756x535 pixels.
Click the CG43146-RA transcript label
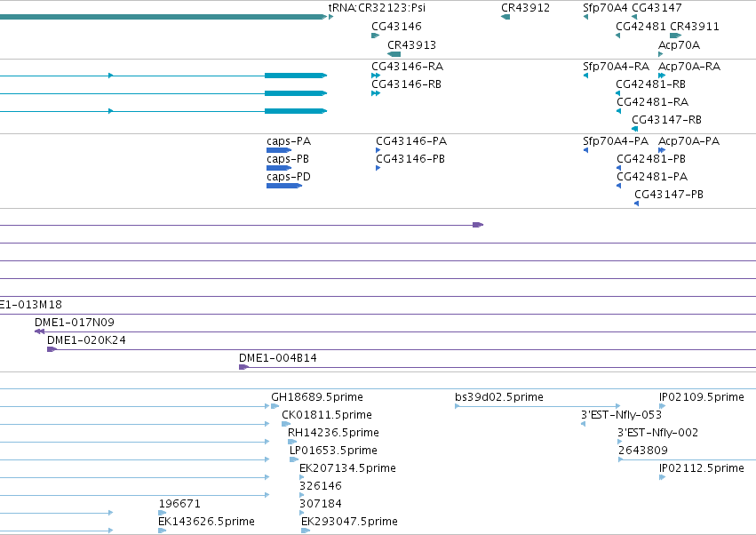pos(408,66)
